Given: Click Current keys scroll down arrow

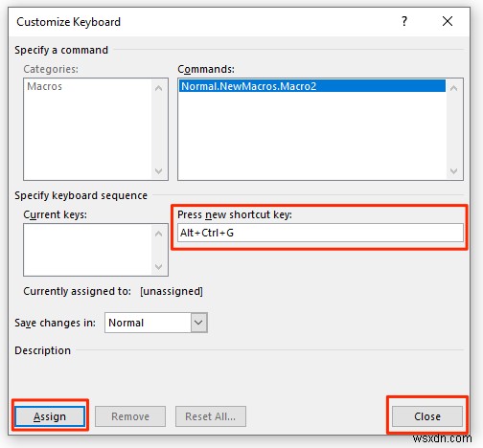Looking at the screenshot, I should click(158, 266).
